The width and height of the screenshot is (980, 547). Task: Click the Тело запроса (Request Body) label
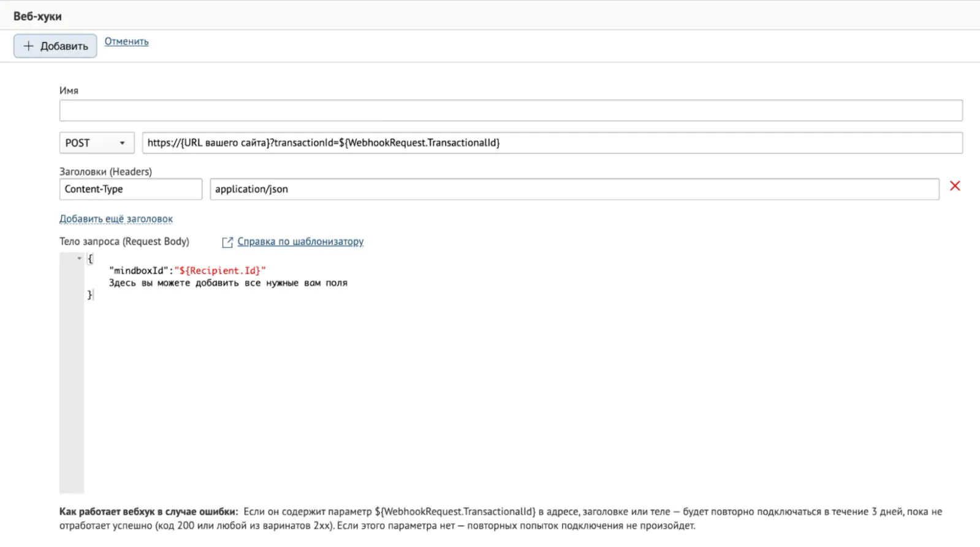point(124,242)
